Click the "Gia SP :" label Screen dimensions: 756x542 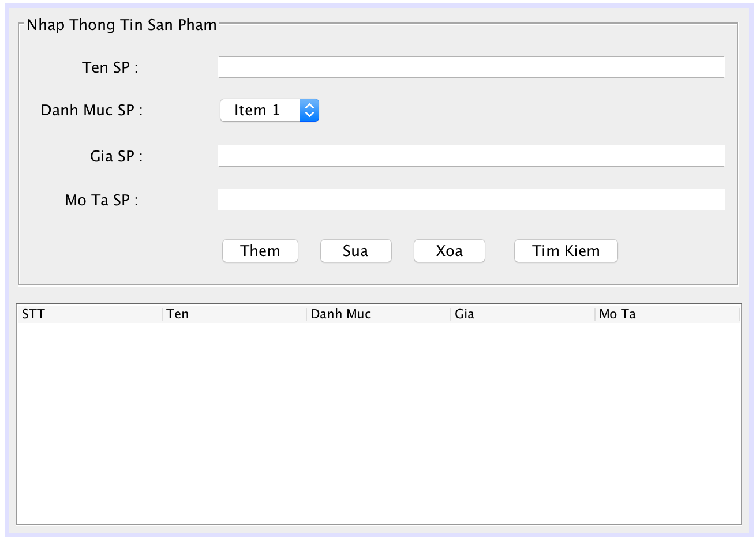tap(116, 156)
